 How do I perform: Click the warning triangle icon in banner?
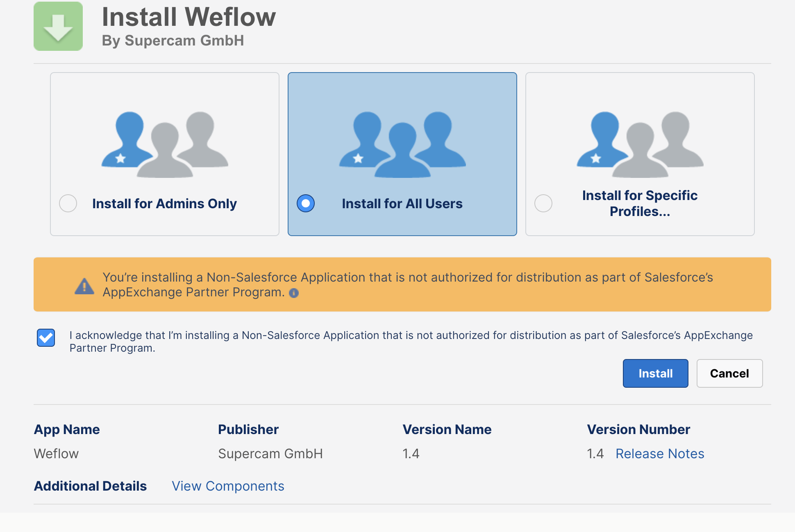(x=84, y=286)
